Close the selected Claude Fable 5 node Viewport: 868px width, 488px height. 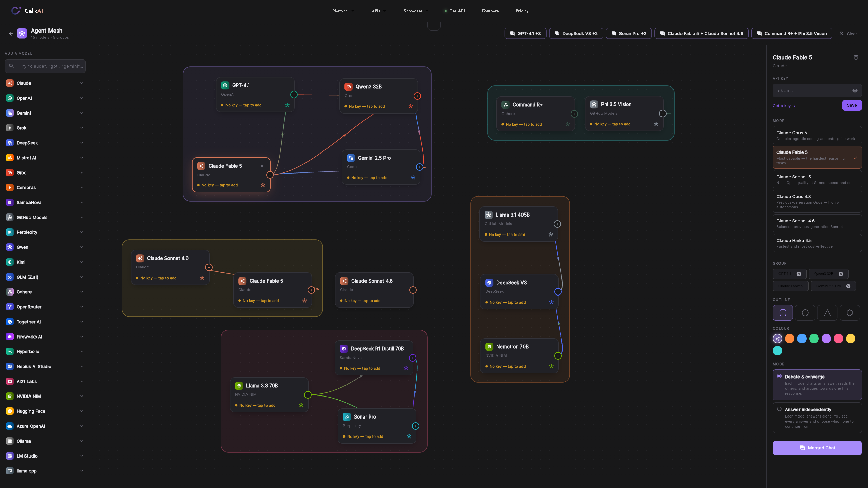262,166
